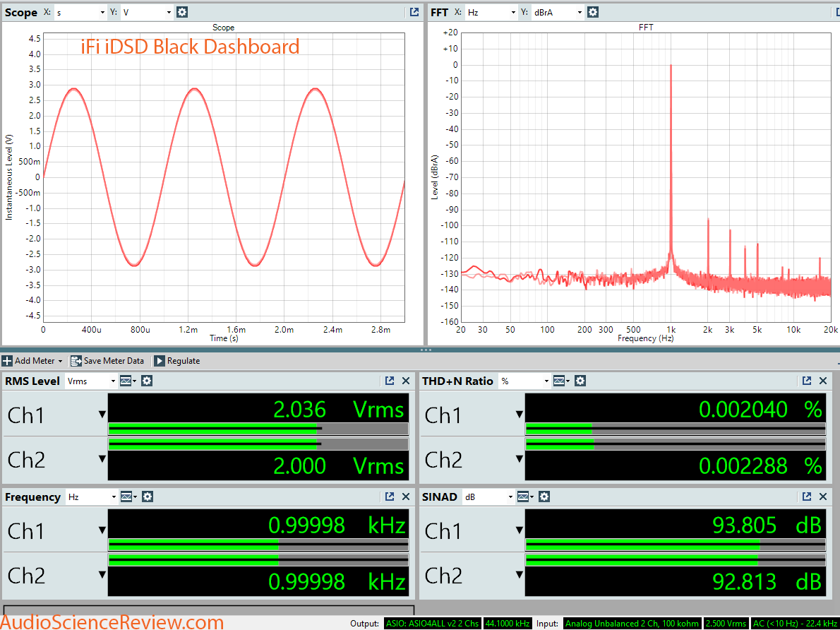Open the 2.500 Vrms input range setting

pyautogui.click(x=726, y=624)
